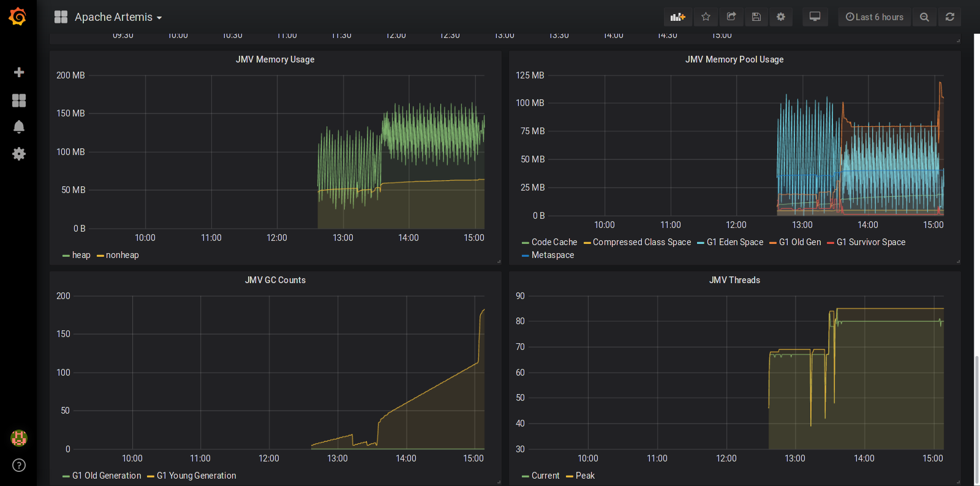Click the Grafana logo home icon

pos(18,17)
